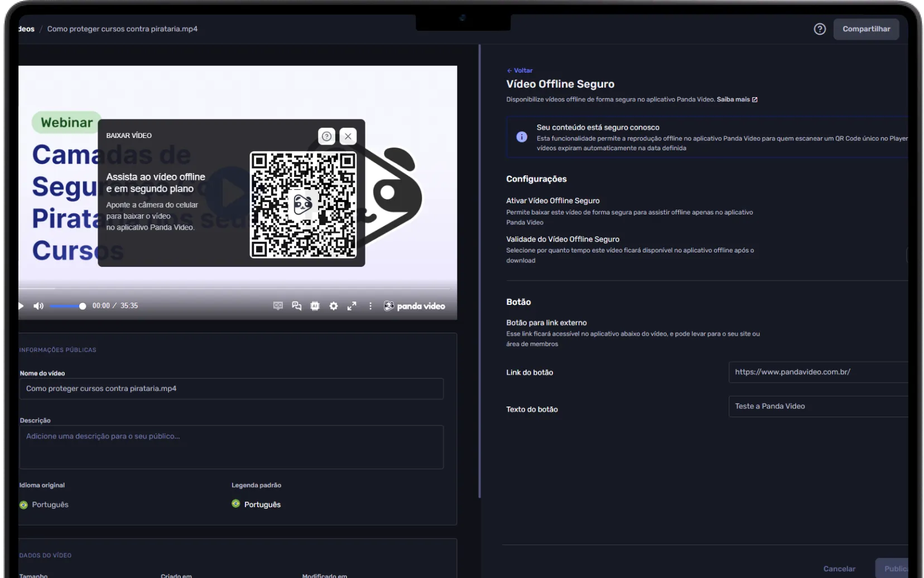Click the 'Validade do Vídeo Offline Seguro' label
The image size is (924, 578).
point(562,240)
